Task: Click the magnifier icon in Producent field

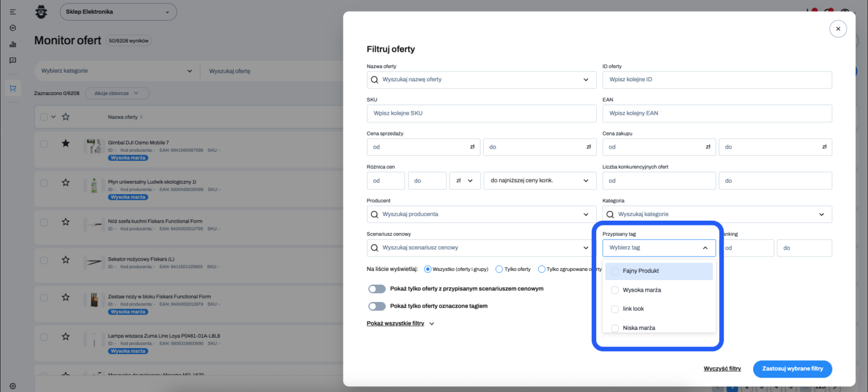Action: (375, 214)
